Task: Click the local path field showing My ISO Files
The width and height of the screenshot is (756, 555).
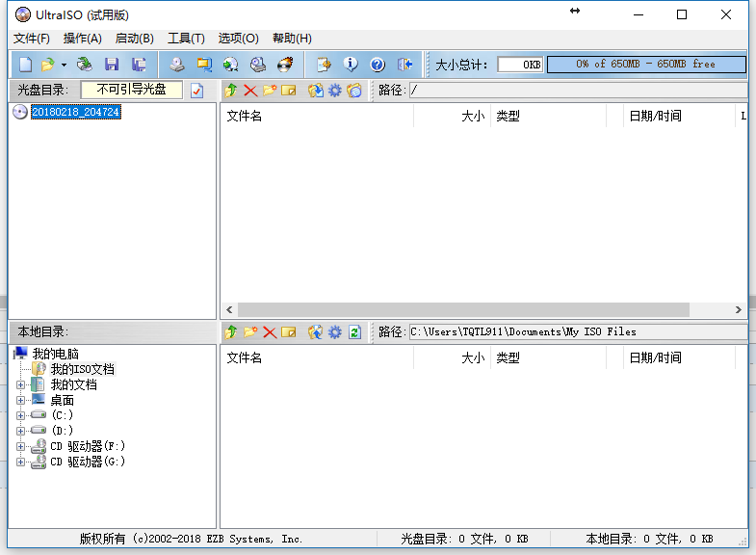Action: point(579,331)
